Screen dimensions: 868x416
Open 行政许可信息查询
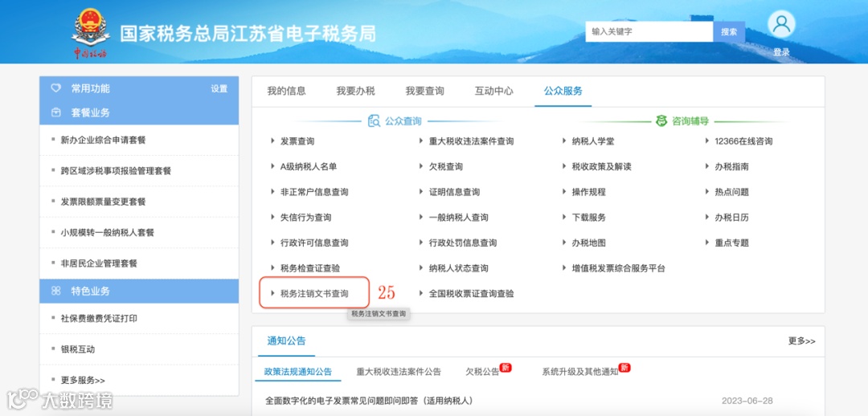(x=314, y=243)
